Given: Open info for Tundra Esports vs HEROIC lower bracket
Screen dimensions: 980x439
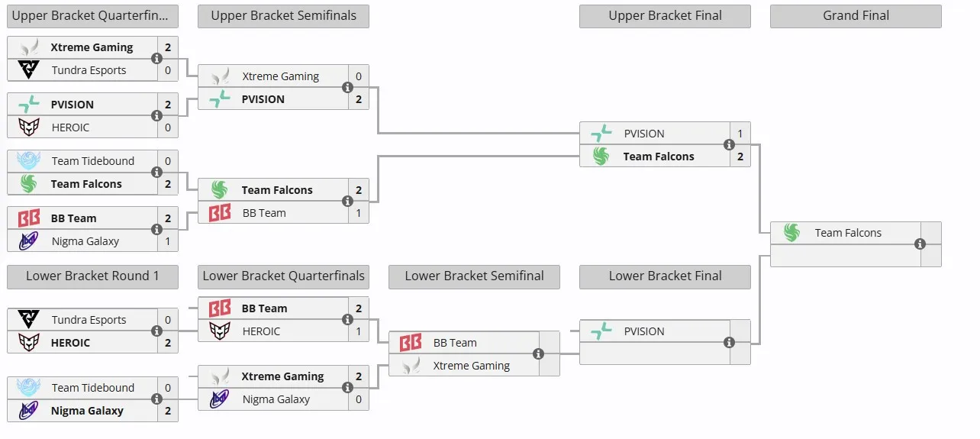Looking at the screenshot, I should [x=156, y=331].
